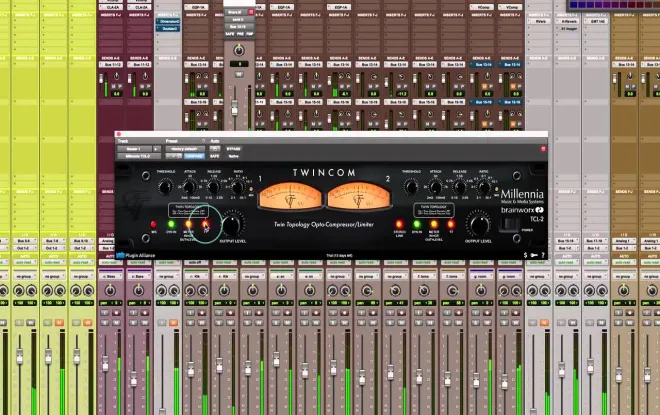Open insert position selector beside Master 1
Screen dimensions: 660x415
(x=157, y=149)
